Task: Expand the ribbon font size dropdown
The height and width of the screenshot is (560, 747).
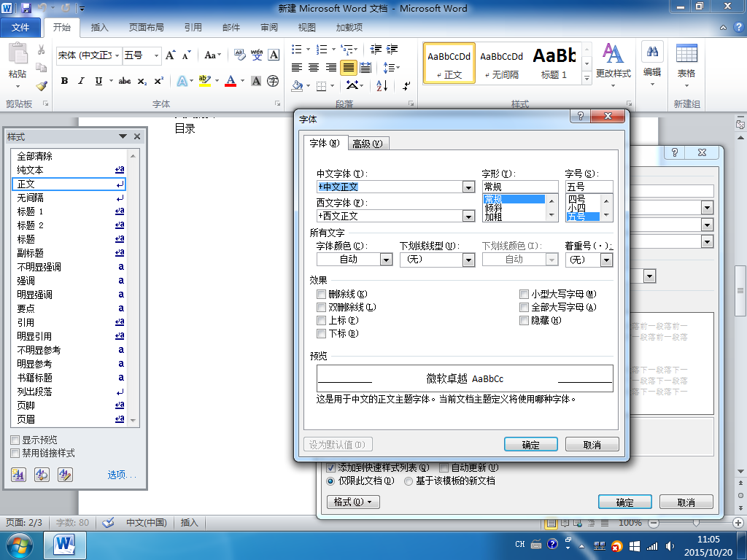Action: point(156,55)
